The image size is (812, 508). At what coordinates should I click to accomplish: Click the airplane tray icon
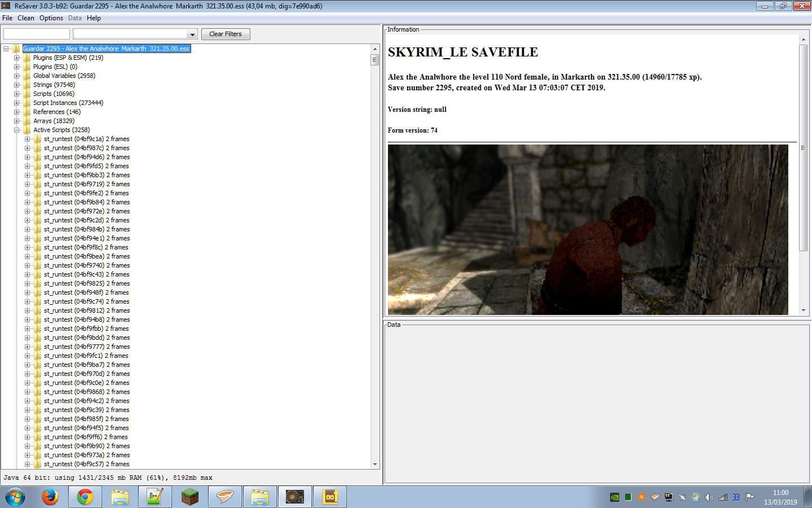(x=682, y=497)
